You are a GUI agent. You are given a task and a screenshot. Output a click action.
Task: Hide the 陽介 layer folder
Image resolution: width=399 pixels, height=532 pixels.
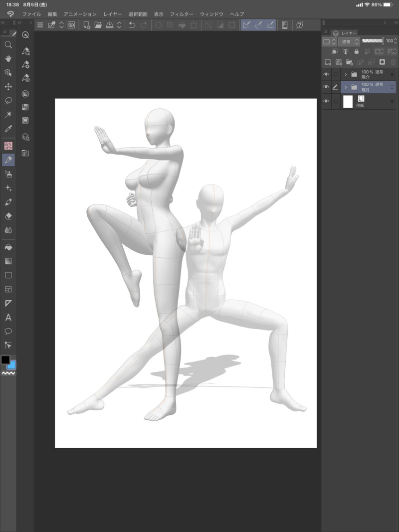[x=326, y=74]
